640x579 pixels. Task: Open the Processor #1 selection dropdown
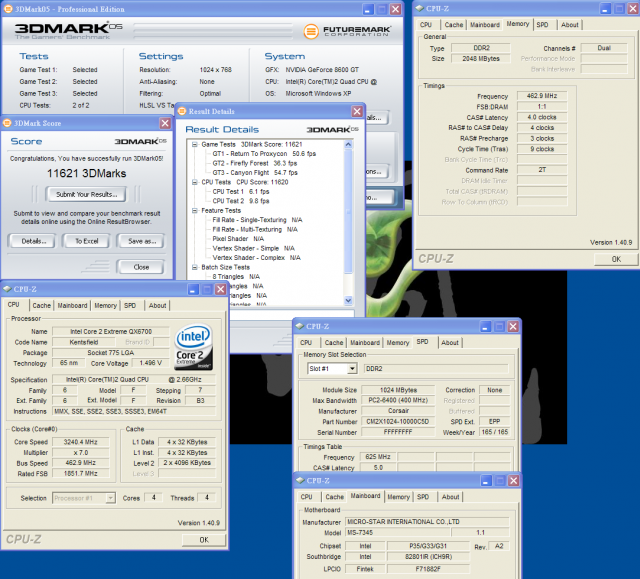110,498
